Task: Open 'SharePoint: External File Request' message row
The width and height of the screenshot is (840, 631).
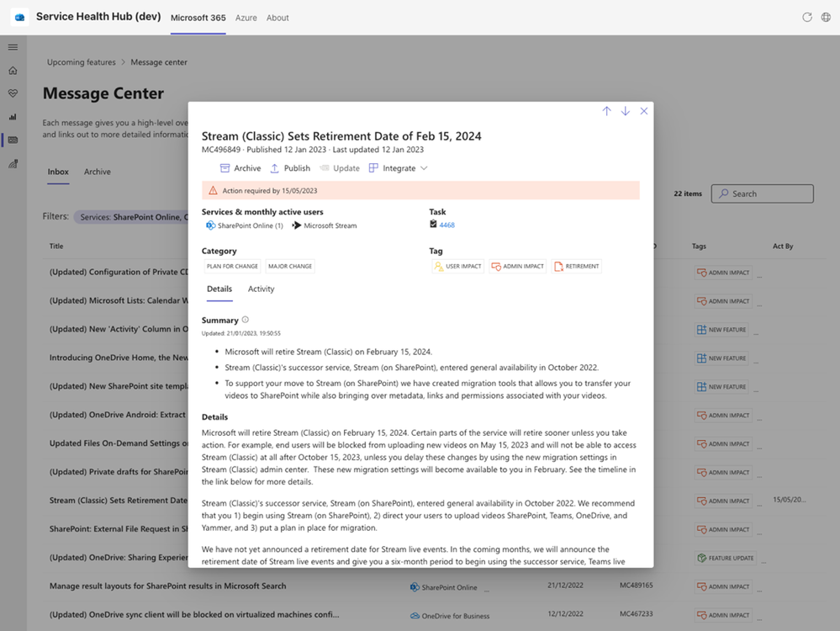Action: point(119,528)
